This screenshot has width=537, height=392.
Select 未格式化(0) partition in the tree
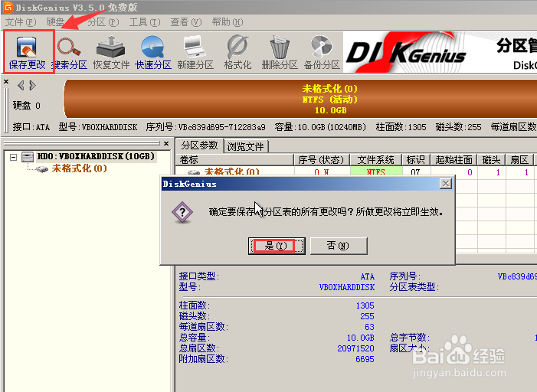[x=79, y=168]
